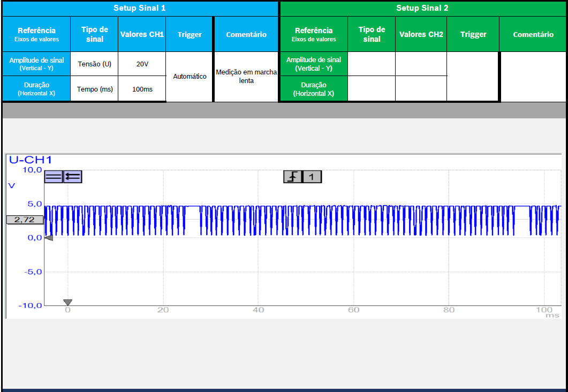Click the empty Valores CH2 amplitude cell
568x392 pixels.
click(x=421, y=64)
